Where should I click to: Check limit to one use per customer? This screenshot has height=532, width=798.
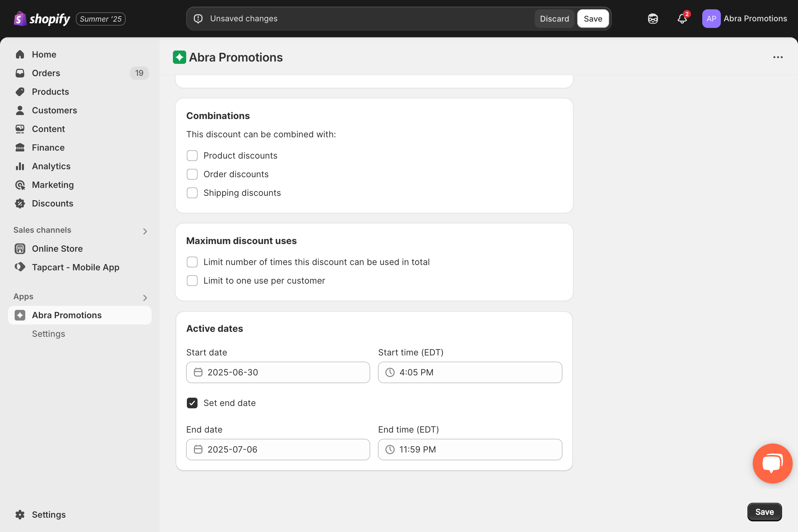coord(192,281)
